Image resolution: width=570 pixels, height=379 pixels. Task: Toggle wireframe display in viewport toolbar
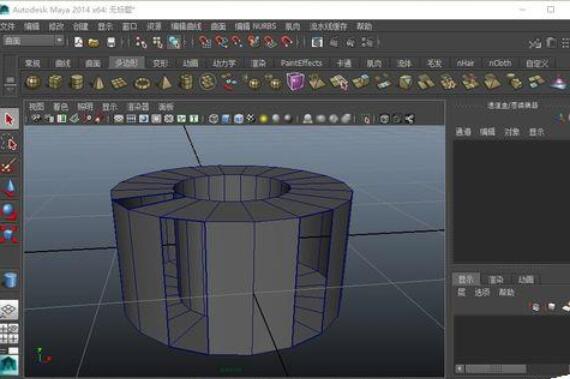[214, 118]
